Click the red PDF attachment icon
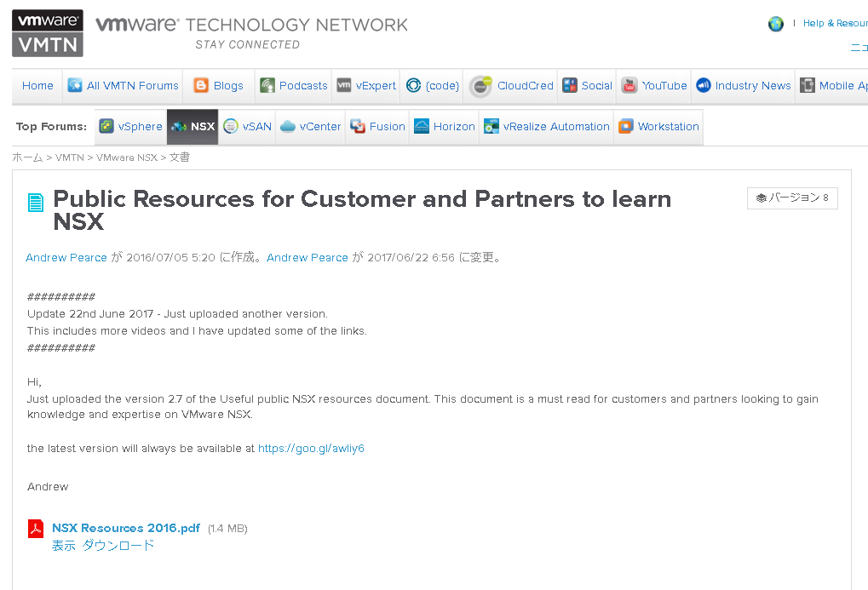The image size is (868, 590). pos(36,529)
